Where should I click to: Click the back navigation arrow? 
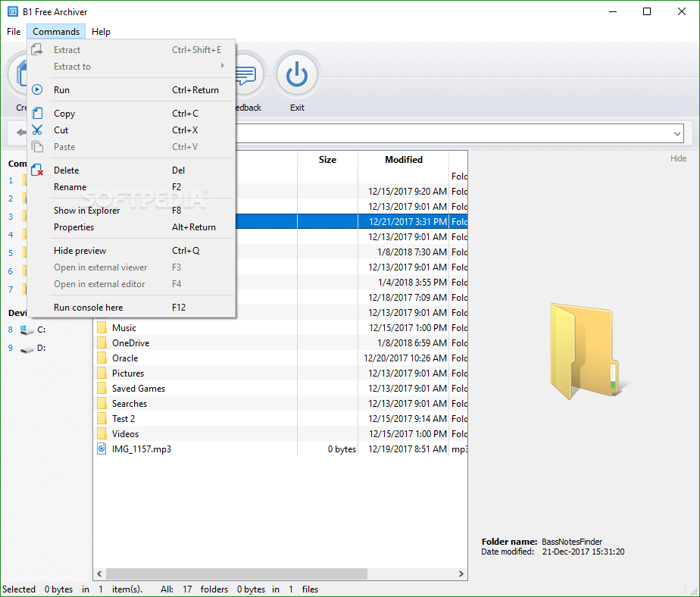tap(21, 133)
